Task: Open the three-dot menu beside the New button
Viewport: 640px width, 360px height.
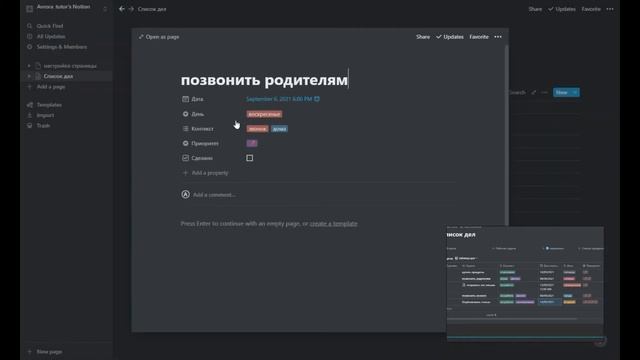Action: click(x=544, y=92)
